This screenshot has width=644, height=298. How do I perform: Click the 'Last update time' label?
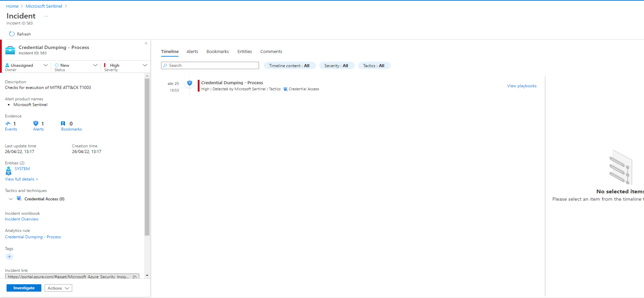pyautogui.click(x=21, y=146)
